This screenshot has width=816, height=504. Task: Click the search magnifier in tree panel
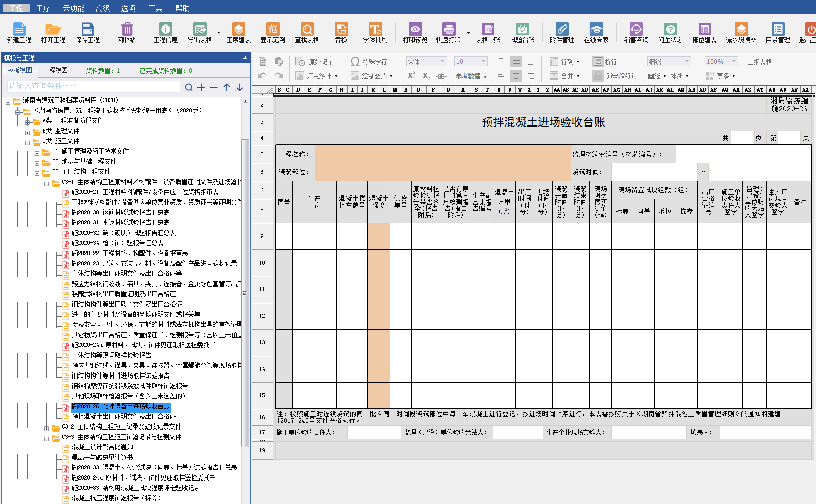(x=189, y=87)
